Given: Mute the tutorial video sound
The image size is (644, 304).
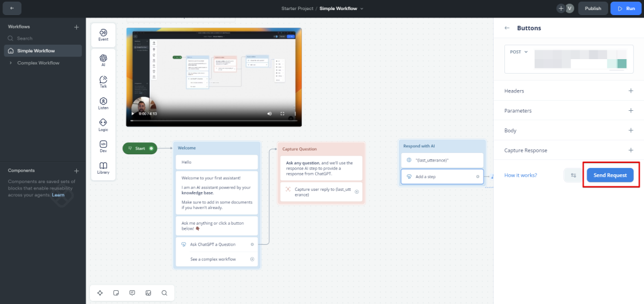Looking at the screenshot, I should pyautogui.click(x=269, y=114).
